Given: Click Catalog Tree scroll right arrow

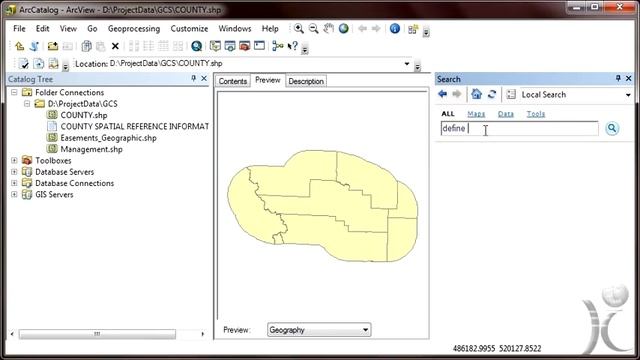Looking at the screenshot, I should (203, 334).
